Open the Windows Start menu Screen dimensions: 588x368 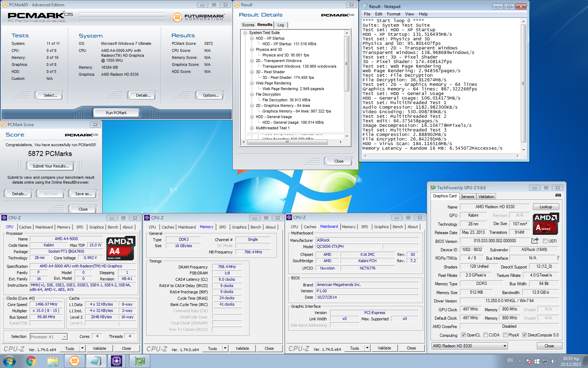(9, 361)
